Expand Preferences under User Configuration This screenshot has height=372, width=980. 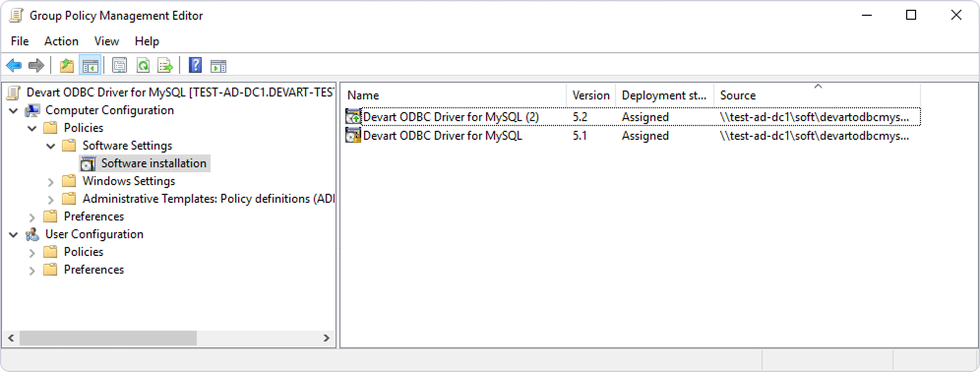point(32,270)
